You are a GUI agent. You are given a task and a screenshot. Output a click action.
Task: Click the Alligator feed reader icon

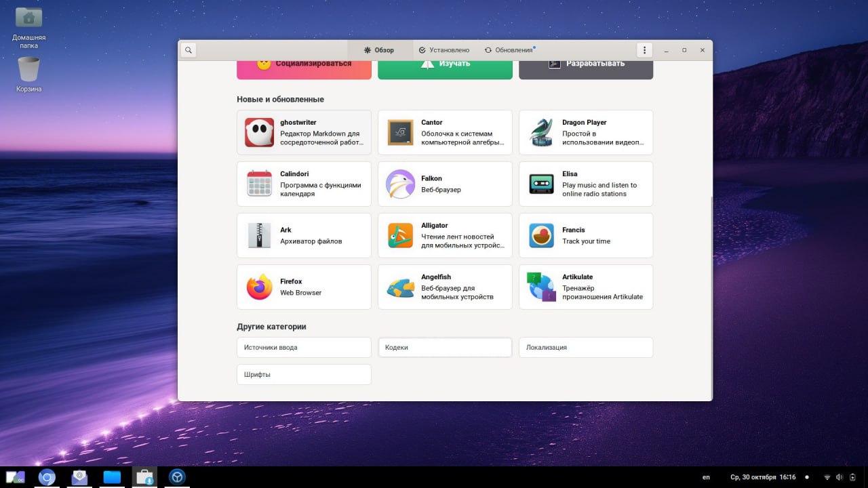(400, 235)
